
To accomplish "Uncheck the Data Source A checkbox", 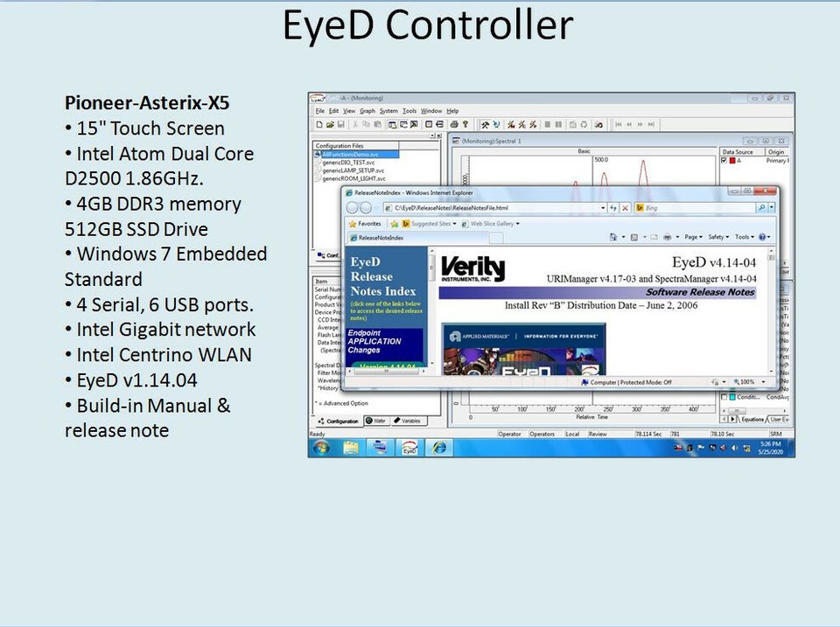I will tap(724, 160).
